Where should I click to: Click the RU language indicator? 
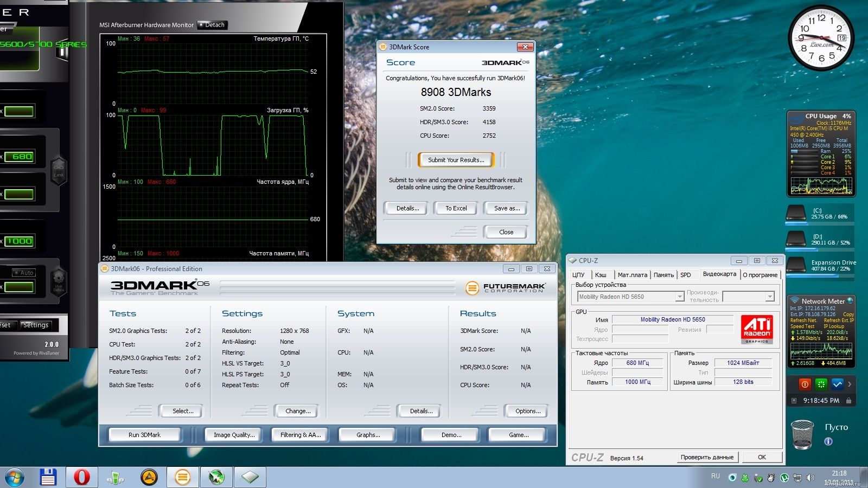(716, 476)
